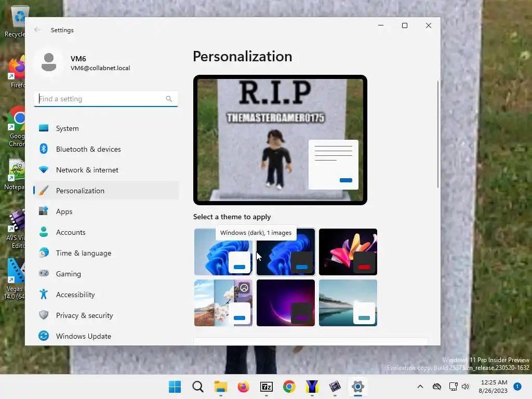Viewport: 532px width, 399px height.
Task: Click the search magnifier in Find a setting
Action: (169, 99)
